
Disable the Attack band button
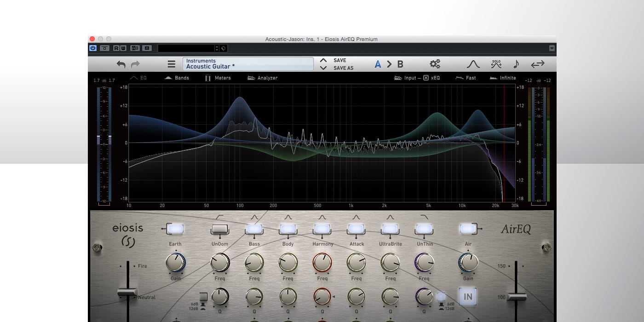[x=356, y=229]
